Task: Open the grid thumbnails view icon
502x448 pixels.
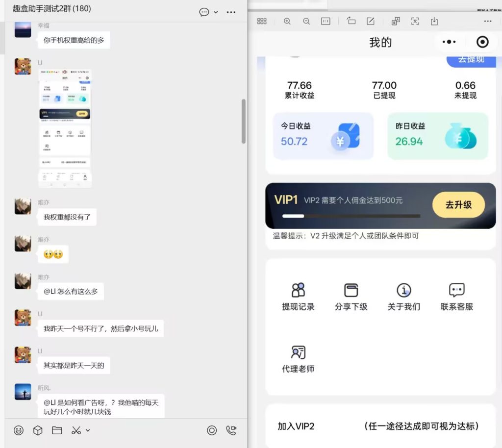Action: (262, 21)
